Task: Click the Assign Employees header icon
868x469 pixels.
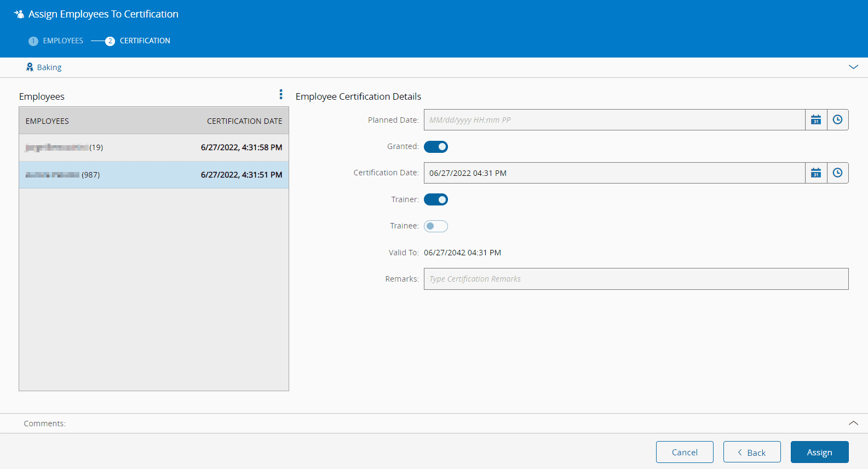Action: [x=19, y=14]
